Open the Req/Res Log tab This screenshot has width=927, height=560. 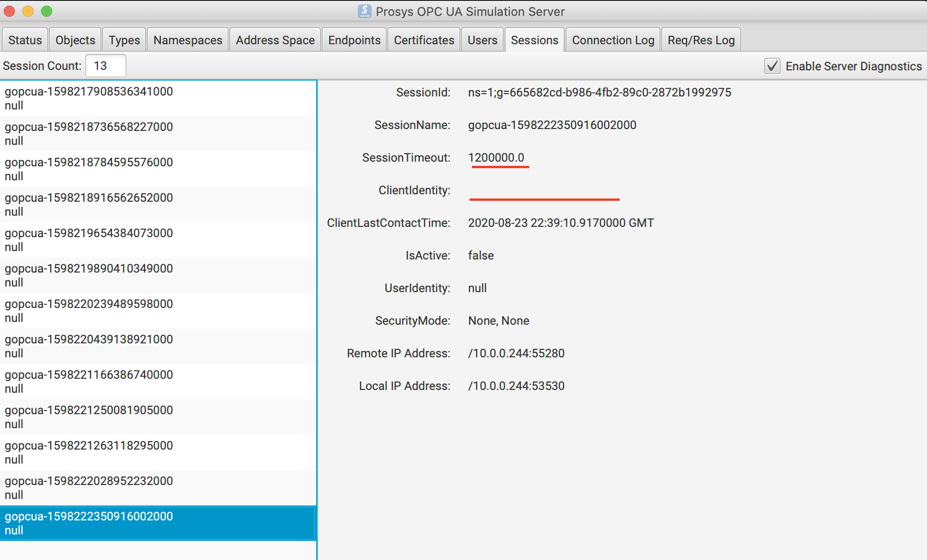click(x=701, y=40)
